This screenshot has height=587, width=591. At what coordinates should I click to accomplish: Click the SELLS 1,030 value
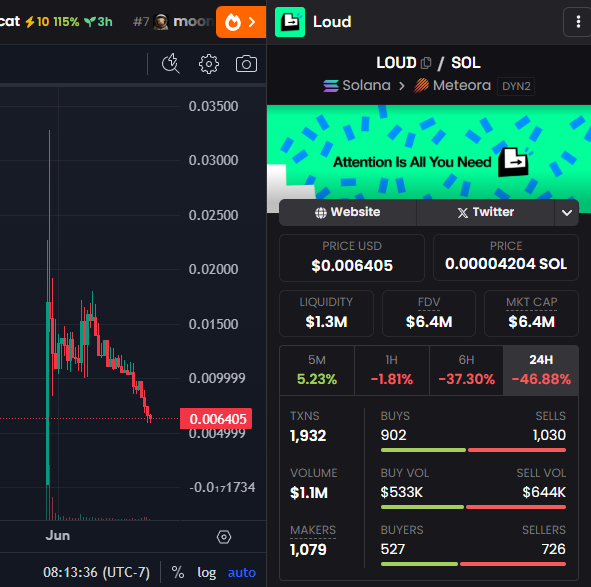pos(549,435)
